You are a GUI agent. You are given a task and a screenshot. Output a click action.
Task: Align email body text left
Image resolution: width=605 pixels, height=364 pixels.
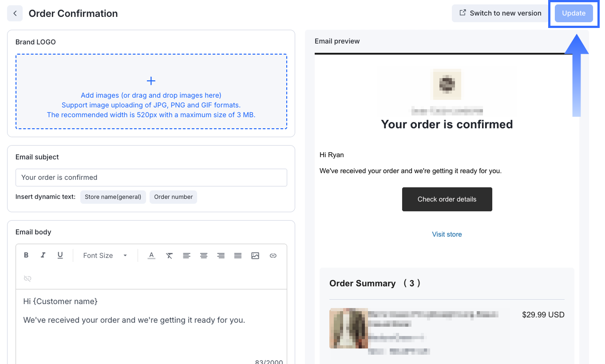click(186, 256)
